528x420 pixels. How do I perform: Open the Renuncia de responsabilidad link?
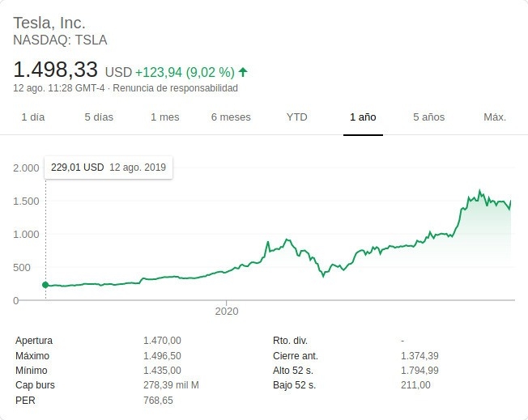coord(175,88)
